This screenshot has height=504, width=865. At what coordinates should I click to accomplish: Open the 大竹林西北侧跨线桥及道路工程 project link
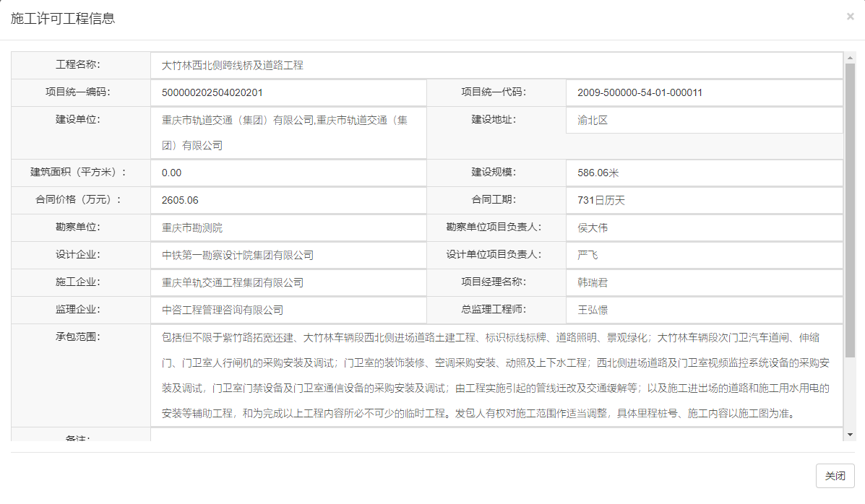click(x=233, y=64)
